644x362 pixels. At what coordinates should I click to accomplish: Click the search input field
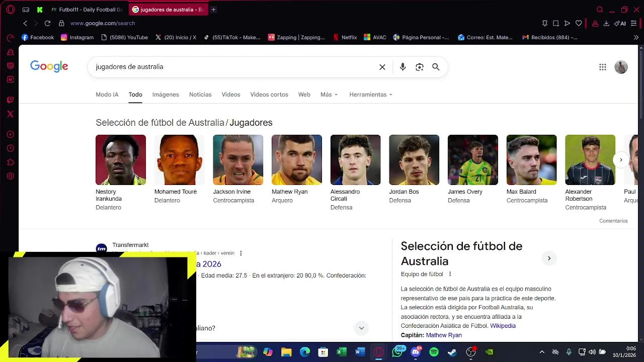tap(234, 67)
